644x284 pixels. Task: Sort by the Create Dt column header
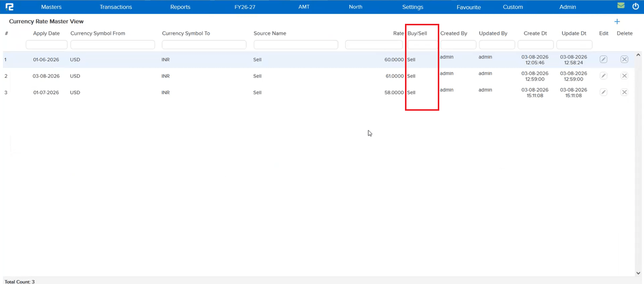tap(535, 33)
